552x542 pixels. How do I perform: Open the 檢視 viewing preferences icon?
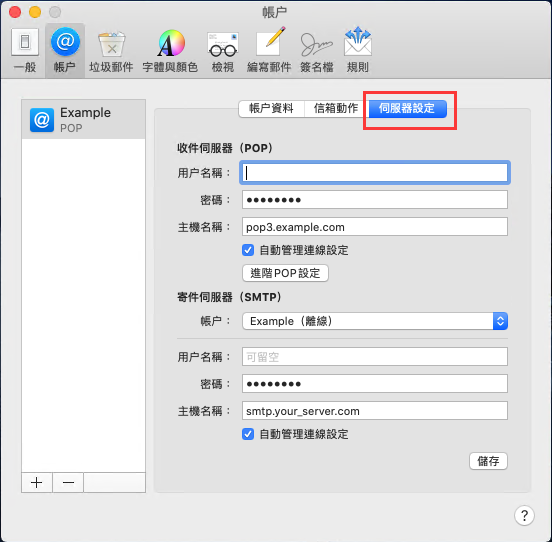[223, 50]
